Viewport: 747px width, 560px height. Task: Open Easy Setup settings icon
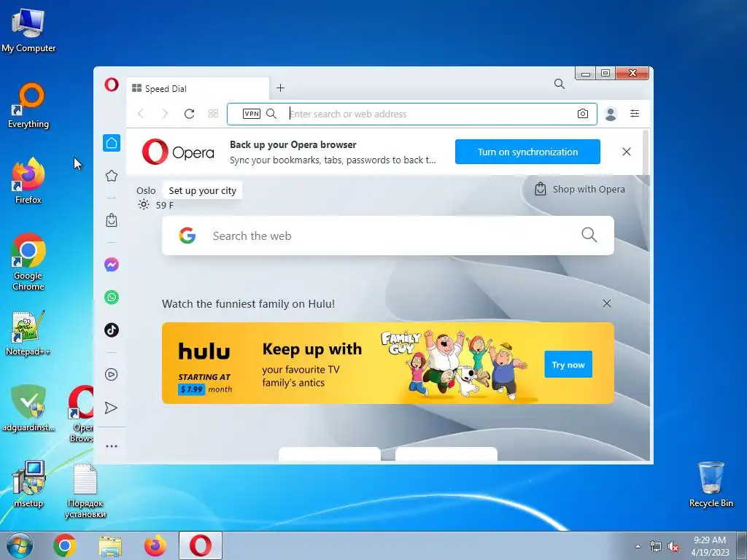pyautogui.click(x=635, y=113)
